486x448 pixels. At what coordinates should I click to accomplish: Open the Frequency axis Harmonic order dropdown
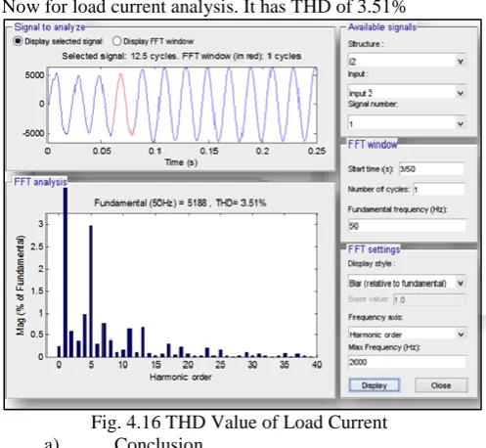coord(407,335)
